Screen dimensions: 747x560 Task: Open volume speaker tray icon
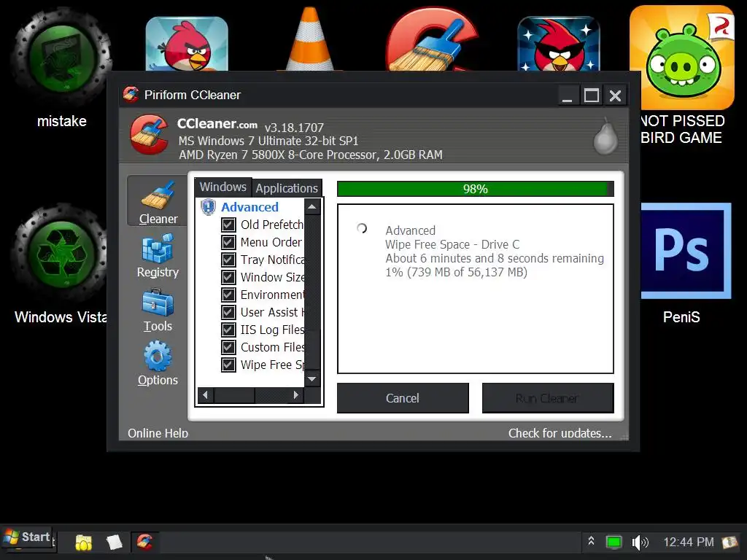point(640,542)
